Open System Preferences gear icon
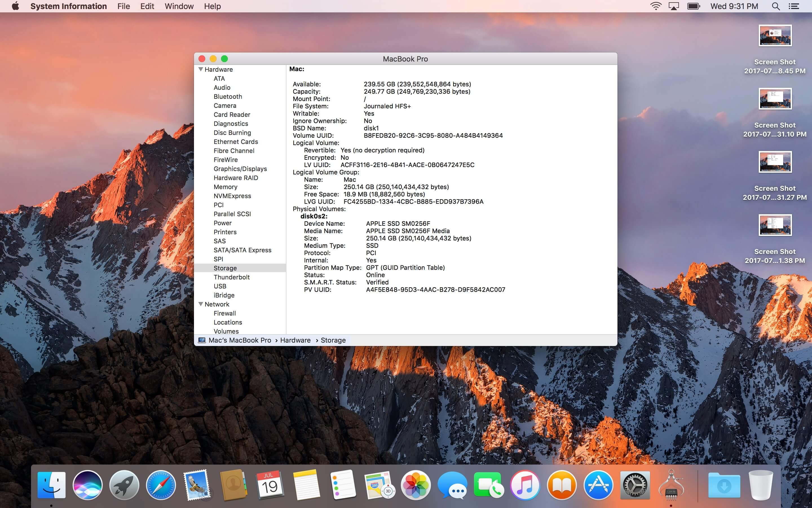 click(635, 485)
